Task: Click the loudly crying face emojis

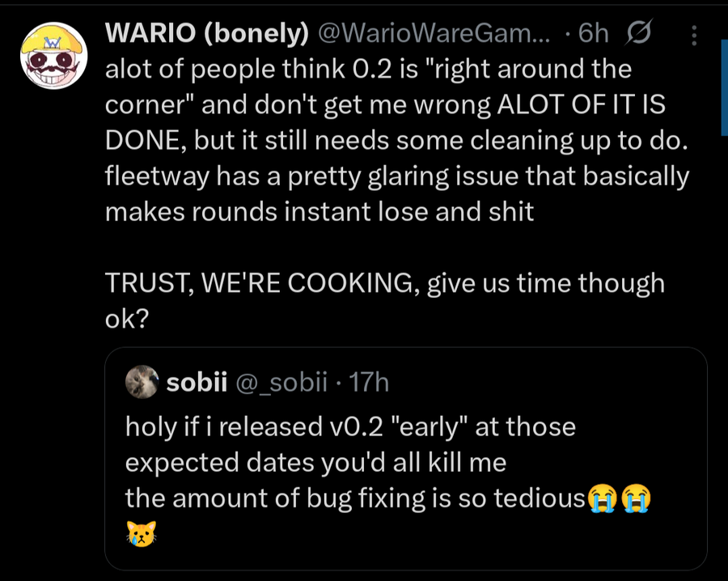Action: tap(619, 498)
